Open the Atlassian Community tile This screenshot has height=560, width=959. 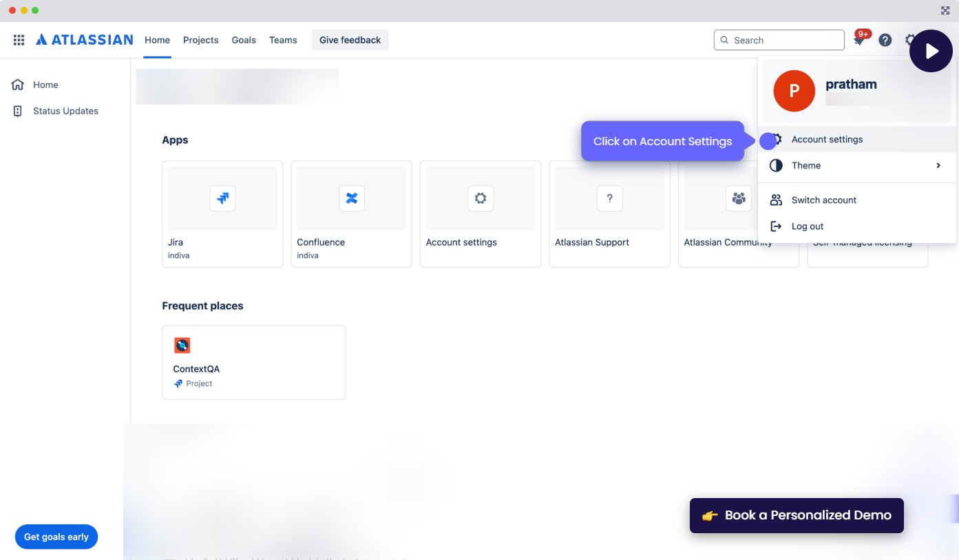coord(730,213)
